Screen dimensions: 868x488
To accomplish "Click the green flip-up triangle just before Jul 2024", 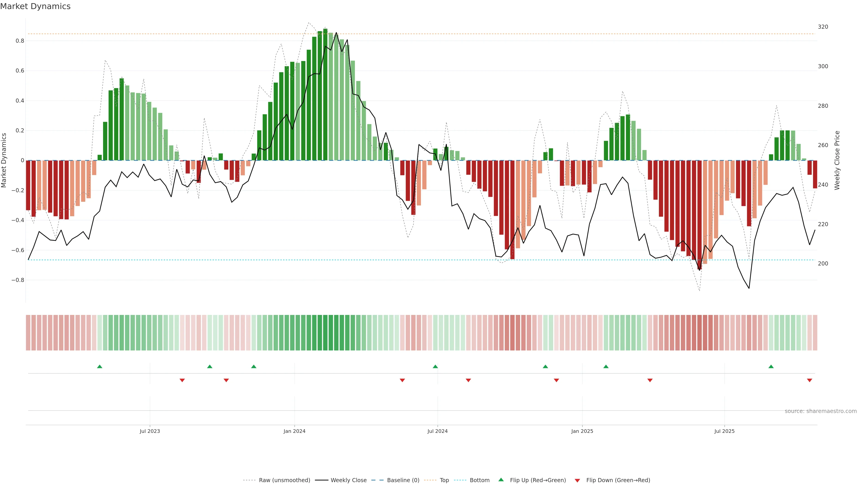I will [x=435, y=366].
